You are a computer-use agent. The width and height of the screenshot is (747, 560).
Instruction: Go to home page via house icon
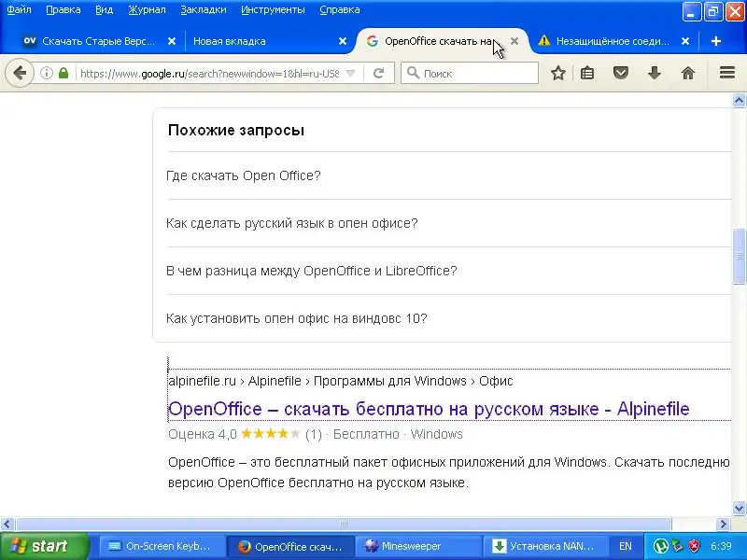[688, 73]
